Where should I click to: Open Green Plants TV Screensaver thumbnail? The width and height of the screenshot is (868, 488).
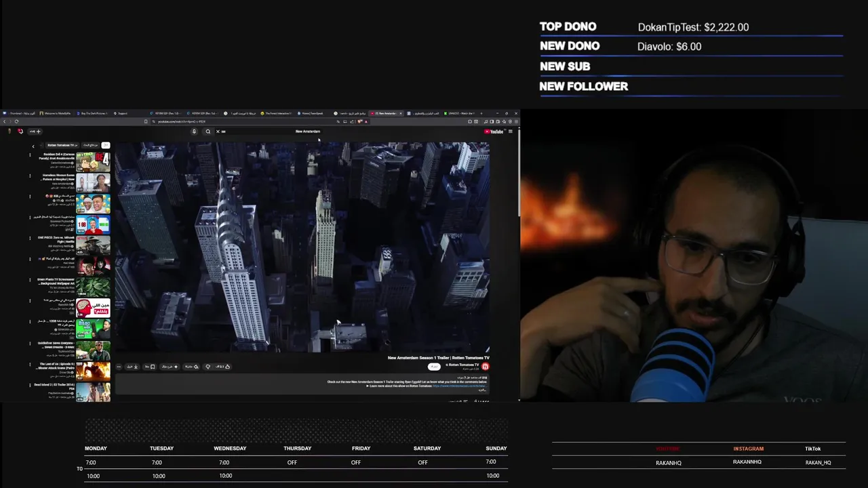point(93,287)
